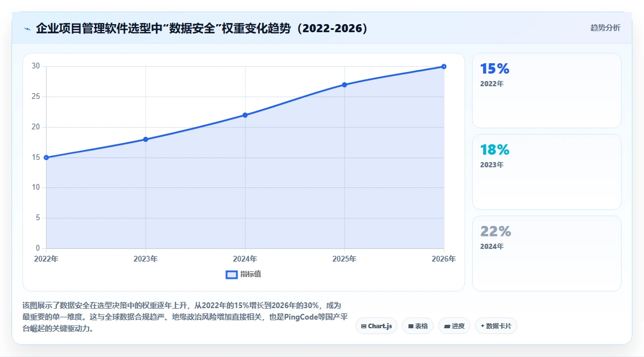Click the x-axis label 2026年
This screenshot has height=357, width=644.
pos(443,259)
